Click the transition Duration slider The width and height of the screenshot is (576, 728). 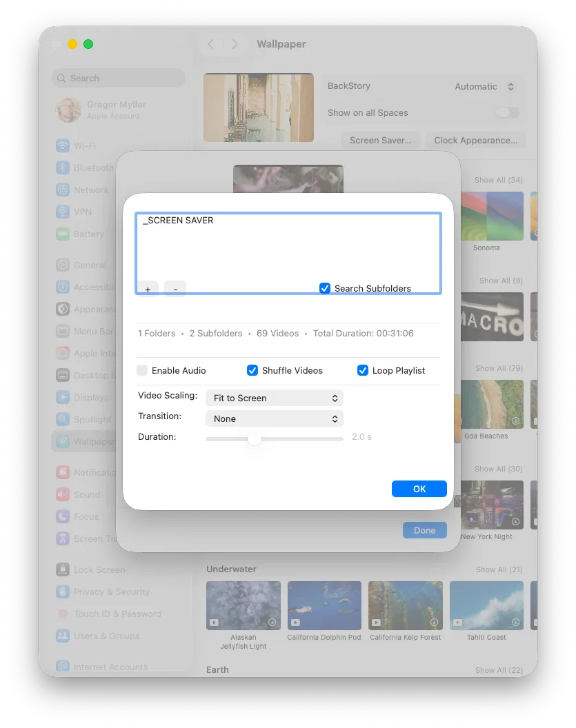tap(275, 438)
